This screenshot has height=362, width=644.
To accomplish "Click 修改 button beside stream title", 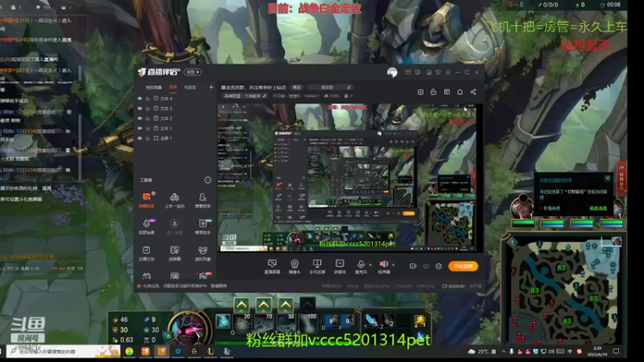I will coord(296,88).
